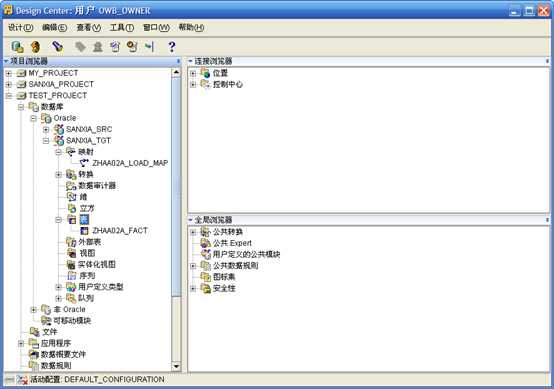Select the 数据规则 tree item

56,366
